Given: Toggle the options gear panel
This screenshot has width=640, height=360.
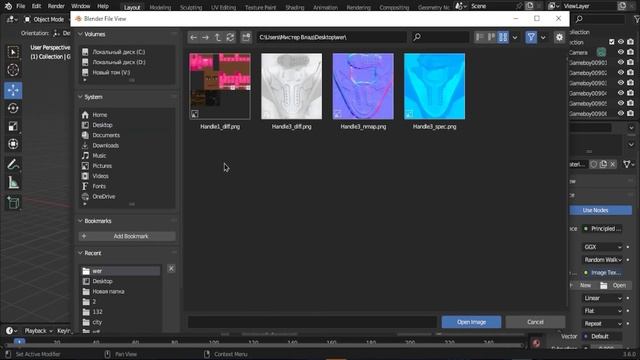Looking at the screenshot, I should point(559,37).
